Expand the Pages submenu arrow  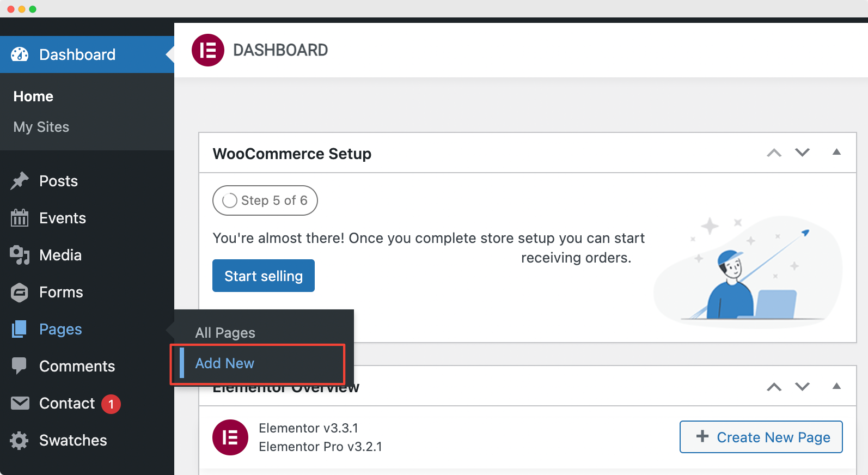pos(169,329)
